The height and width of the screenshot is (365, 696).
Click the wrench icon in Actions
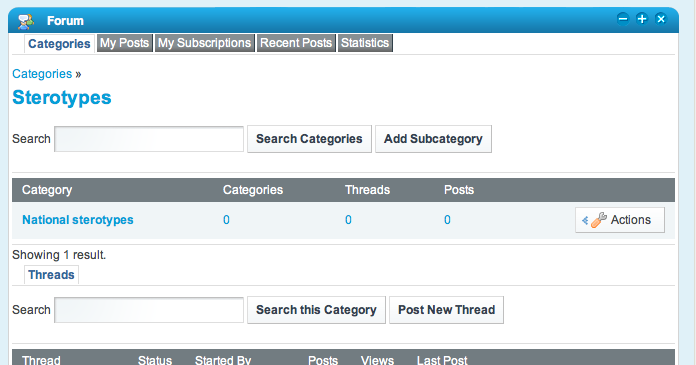click(x=599, y=220)
